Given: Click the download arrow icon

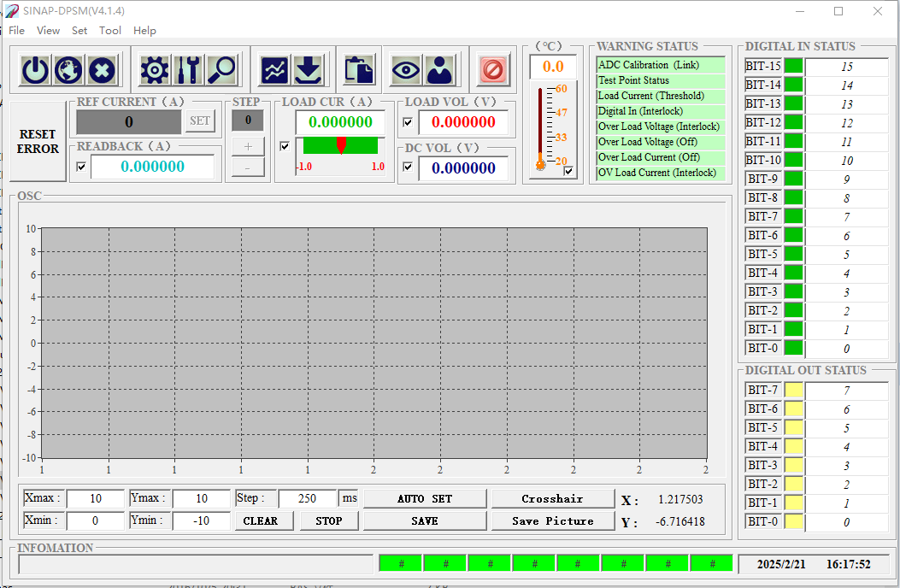Looking at the screenshot, I should (309, 69).
